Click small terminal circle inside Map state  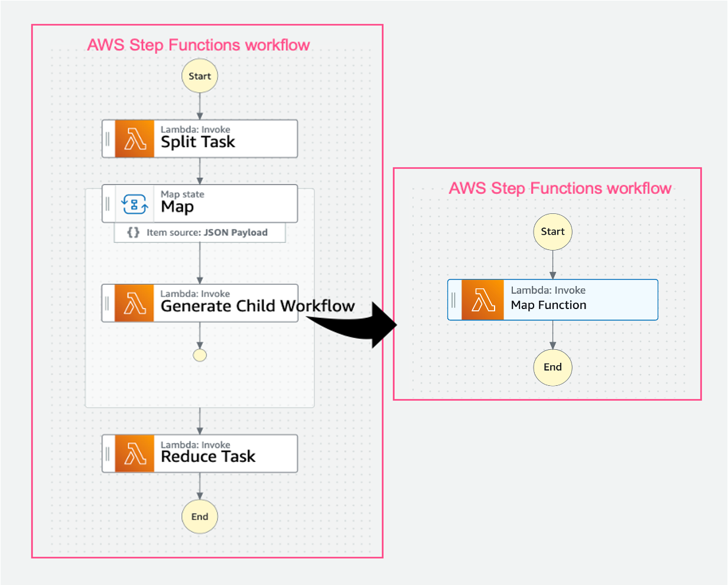click(200, 355)
